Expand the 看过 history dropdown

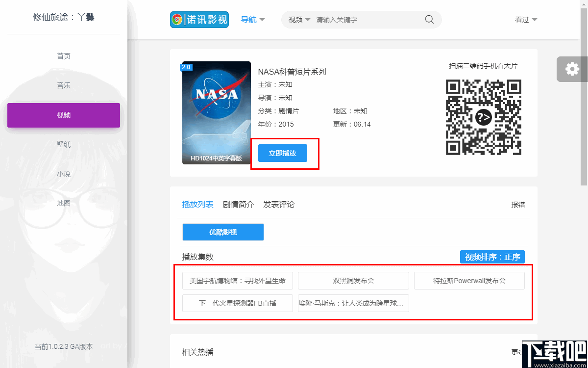(x=526, y=20)
